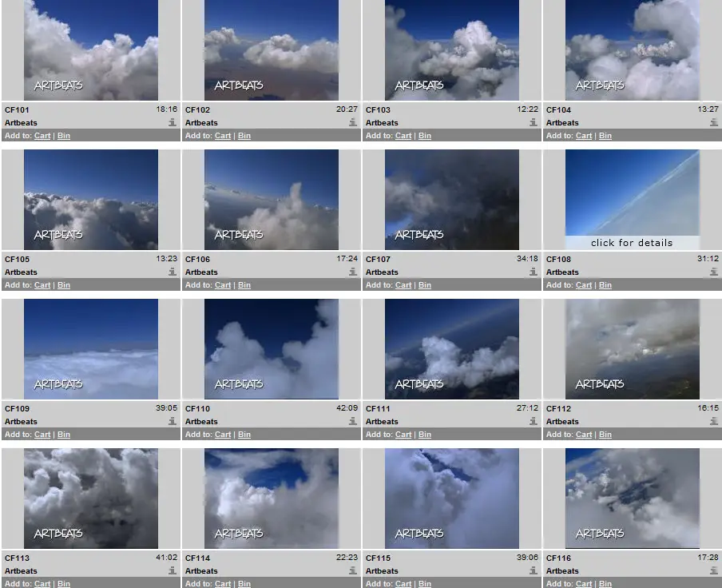The image size is (722, 588).
Task: Open the CF105 cloud thumbnail
Action: point(91,200)
